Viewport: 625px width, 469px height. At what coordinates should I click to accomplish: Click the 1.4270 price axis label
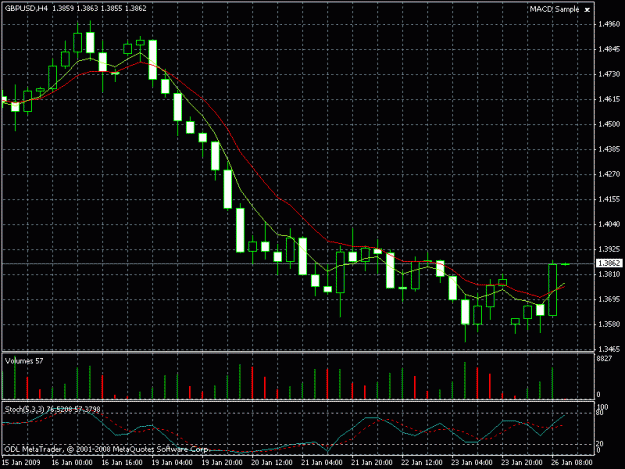point(609,174)
